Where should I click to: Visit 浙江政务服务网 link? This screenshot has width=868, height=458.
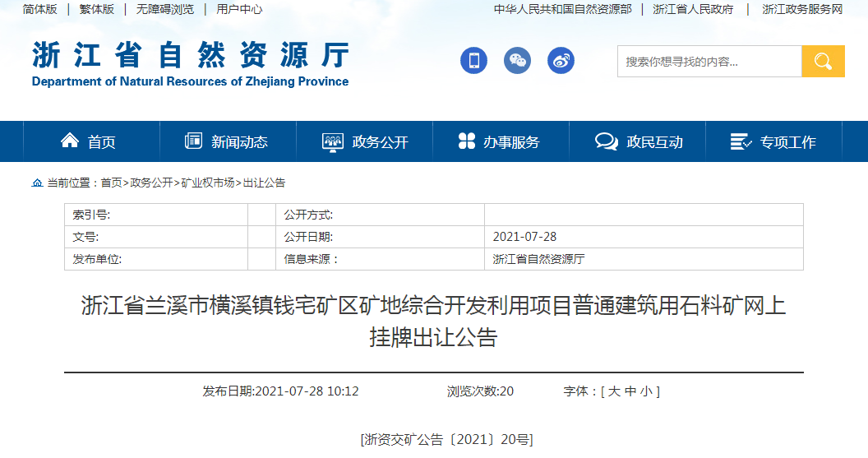tap(802, 9)
